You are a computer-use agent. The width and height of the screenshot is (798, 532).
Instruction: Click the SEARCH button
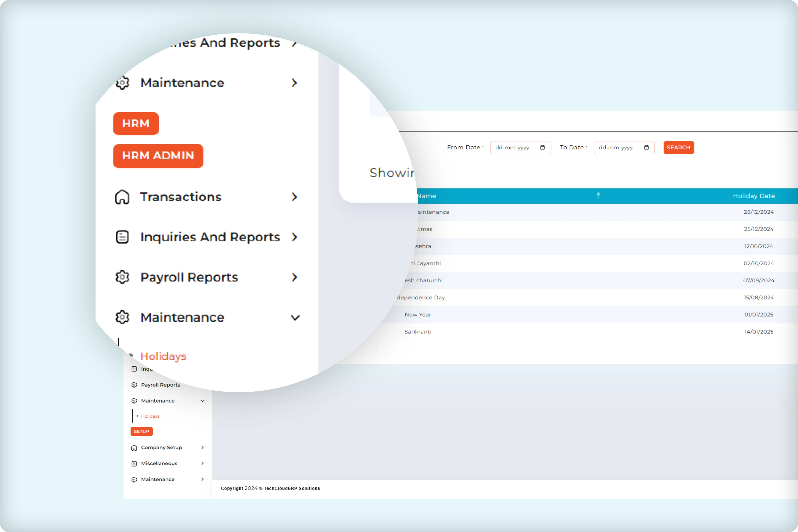click(x=678, y=148)
